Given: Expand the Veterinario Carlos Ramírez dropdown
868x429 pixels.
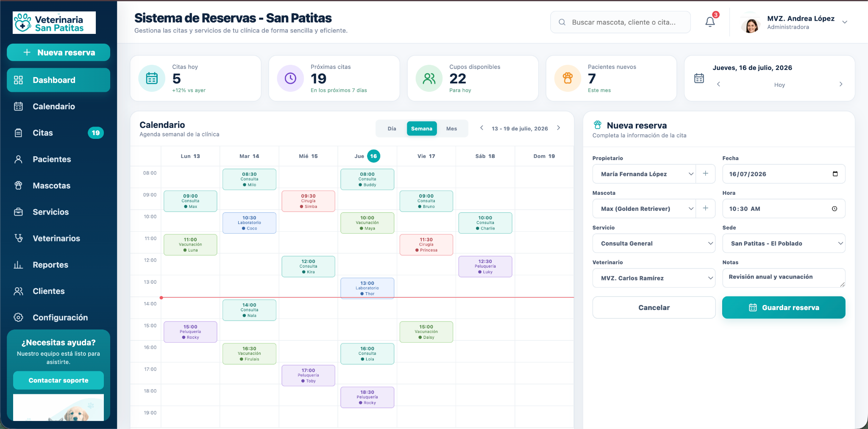Looking at the screenshot, I should pos(654,278).
